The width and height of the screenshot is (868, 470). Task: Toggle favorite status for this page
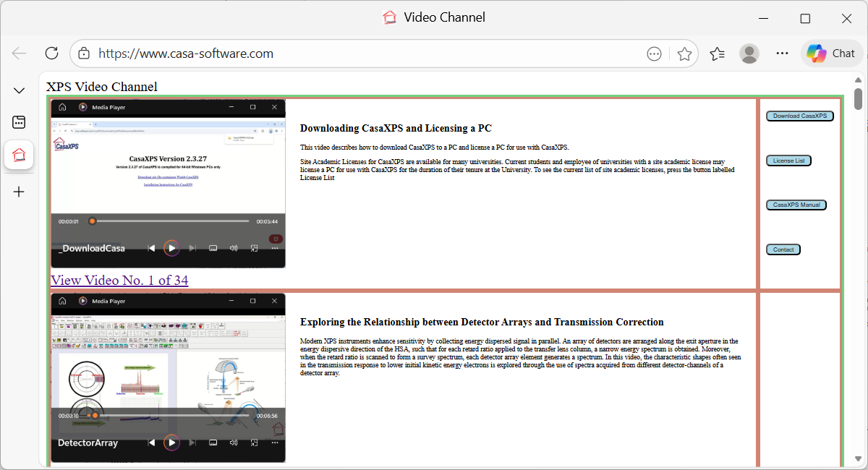[x=684, y=53]
